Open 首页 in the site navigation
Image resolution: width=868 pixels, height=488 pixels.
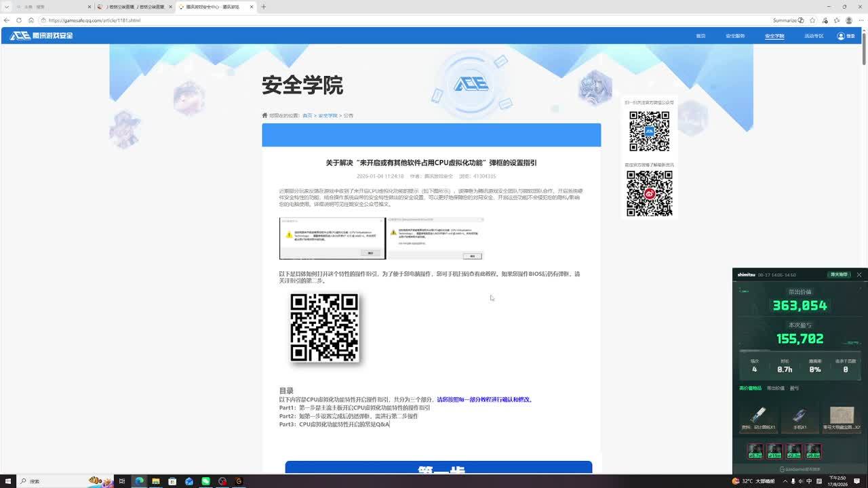point(701,36)
